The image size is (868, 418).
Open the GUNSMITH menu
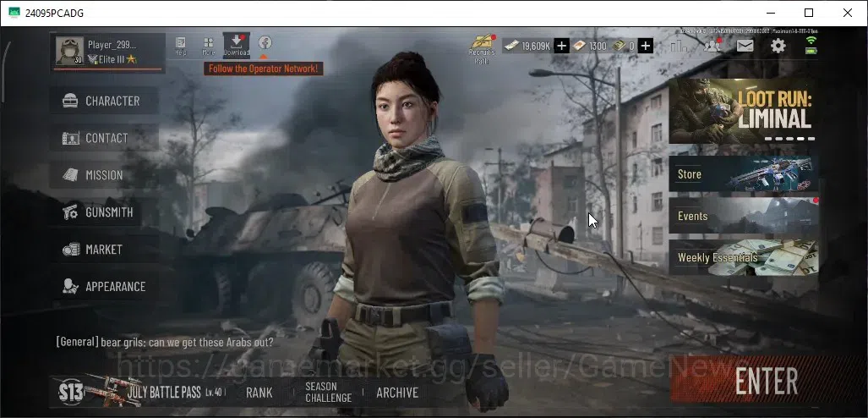click(x=104, y=212)
